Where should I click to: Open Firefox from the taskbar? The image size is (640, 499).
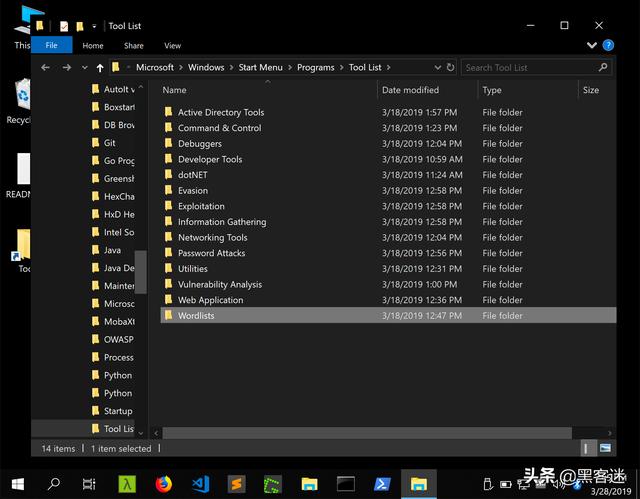pos(163,485)
